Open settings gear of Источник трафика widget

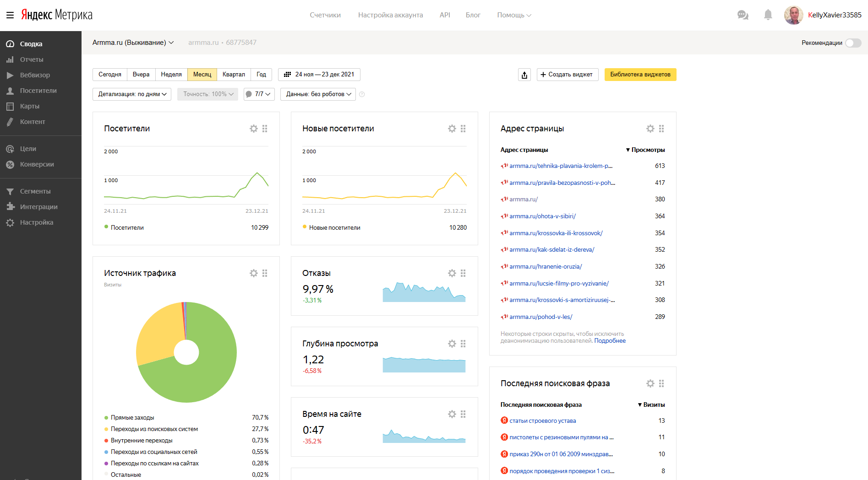pos(253,273)
